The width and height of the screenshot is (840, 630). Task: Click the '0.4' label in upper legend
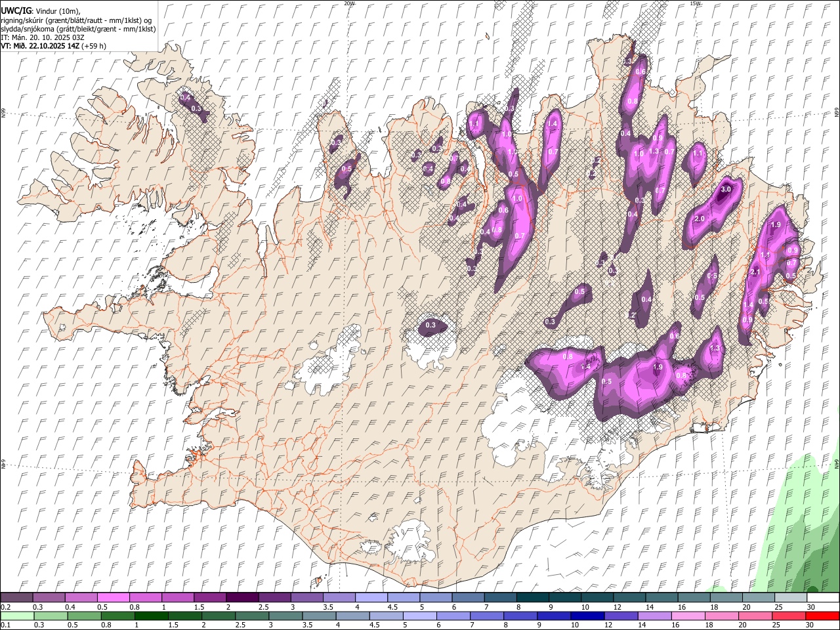coord(70,607)
